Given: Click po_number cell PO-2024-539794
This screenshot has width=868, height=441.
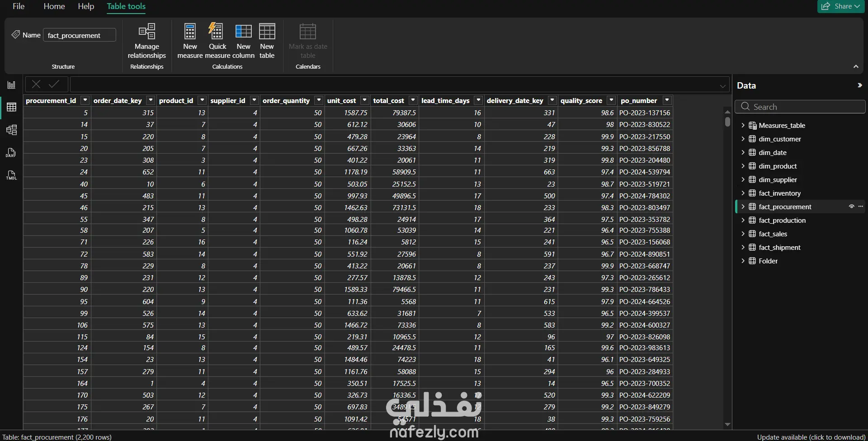Looking at the screenshot, I should tap(645, 172).
